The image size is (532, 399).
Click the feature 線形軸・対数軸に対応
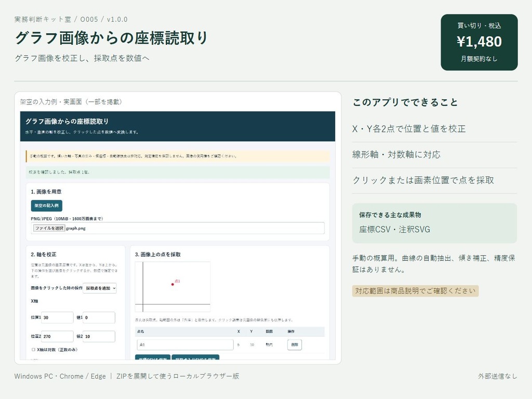pyautogui.click(x=396, y=155)
